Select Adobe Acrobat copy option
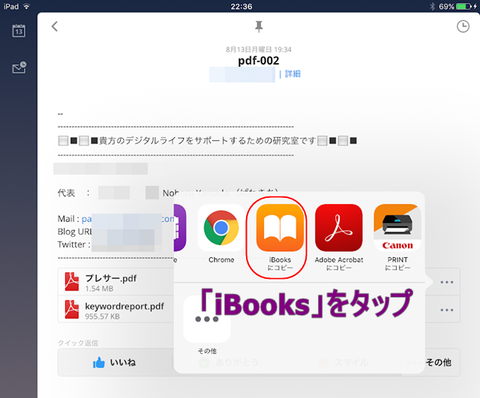The image size is (480, 398). 339,228
